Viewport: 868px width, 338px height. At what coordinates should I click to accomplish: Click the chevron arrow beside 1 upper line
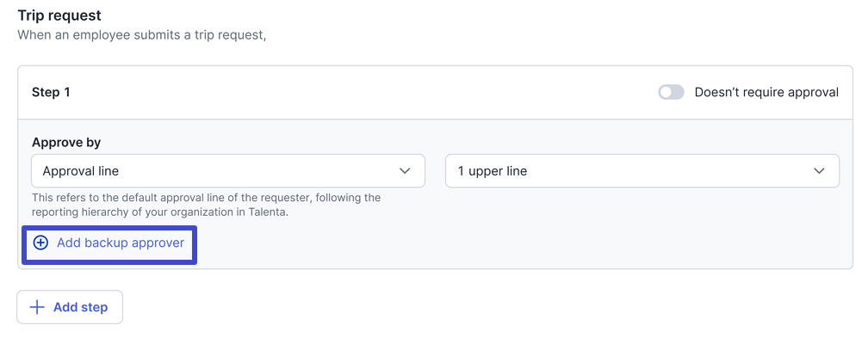819,171
